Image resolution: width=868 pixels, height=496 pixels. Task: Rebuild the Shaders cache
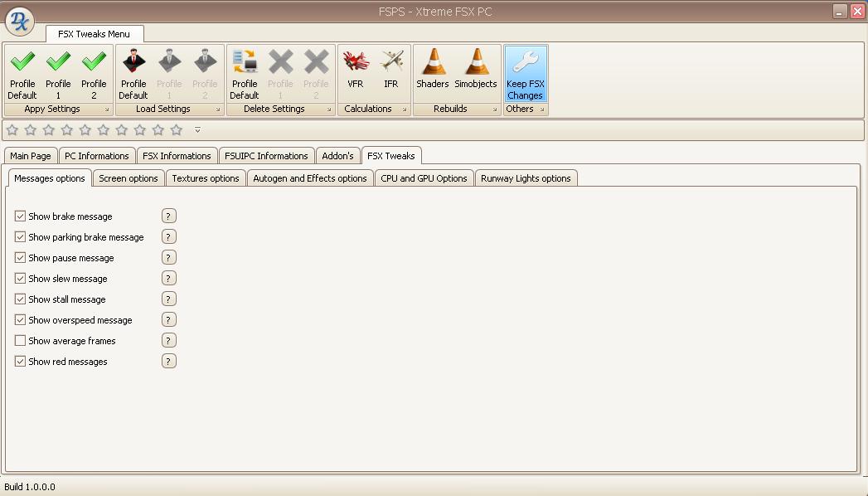tap(433, 74)
